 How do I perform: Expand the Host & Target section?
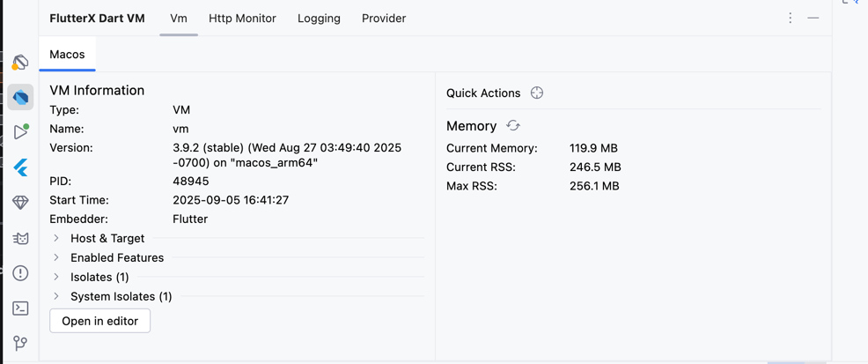click(56, 238)
